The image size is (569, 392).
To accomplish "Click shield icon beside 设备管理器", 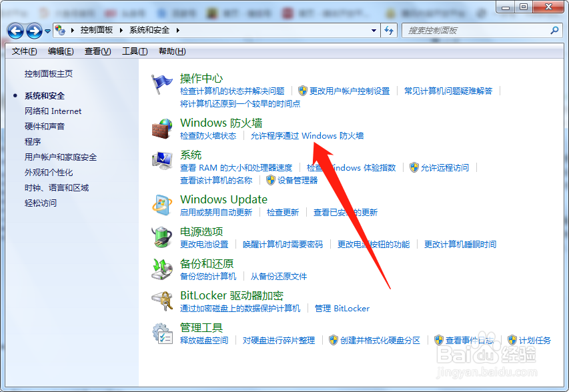I will 271,180.
